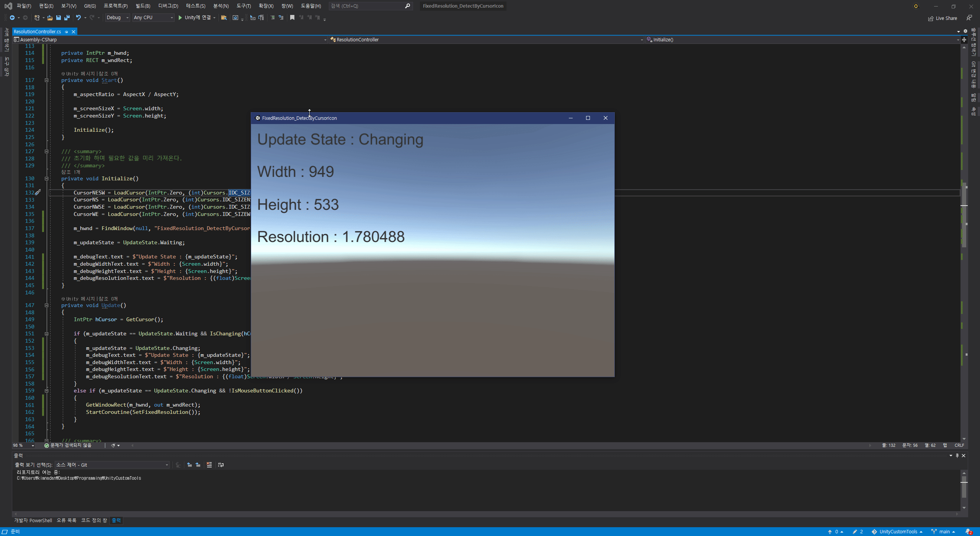Screen dimensions: 980x536
Task: Collapse the Start() method outline
Action: (46, 80)
